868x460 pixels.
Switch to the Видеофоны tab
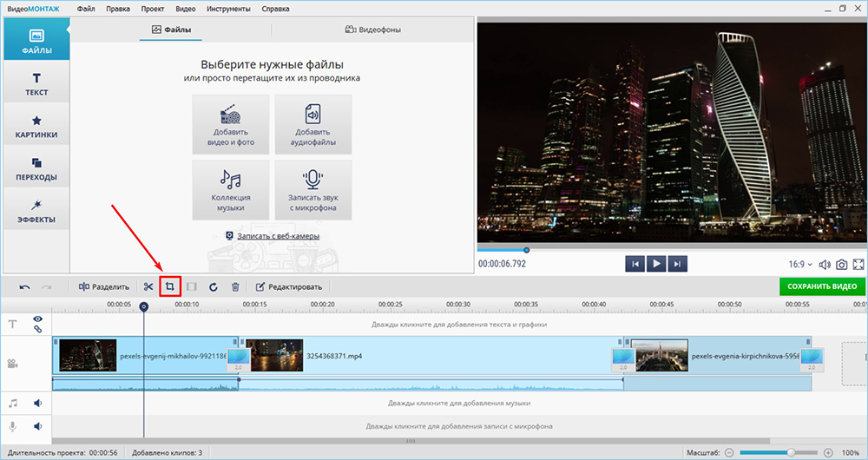coord(373,30)
